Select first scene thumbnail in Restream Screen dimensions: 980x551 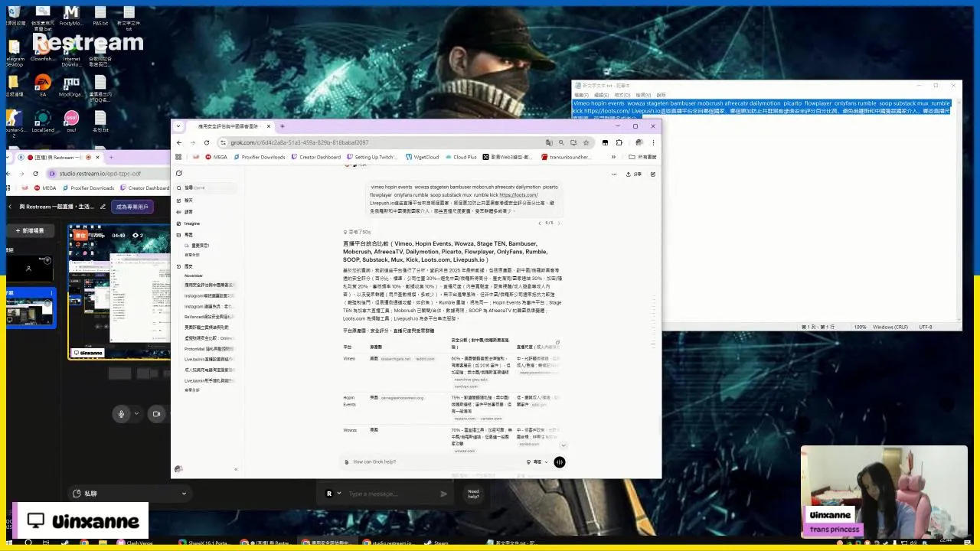point(30,268)
